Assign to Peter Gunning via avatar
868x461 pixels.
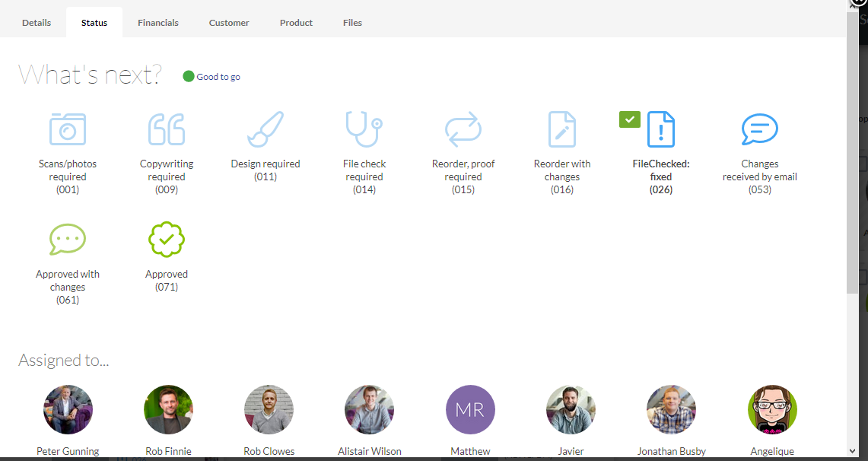point(68,409)
